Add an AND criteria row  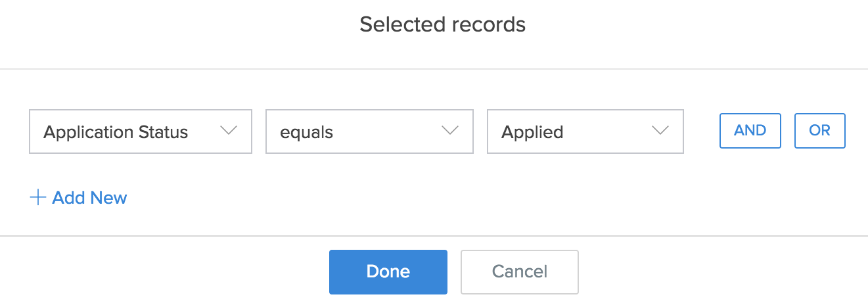pos(750,131)
